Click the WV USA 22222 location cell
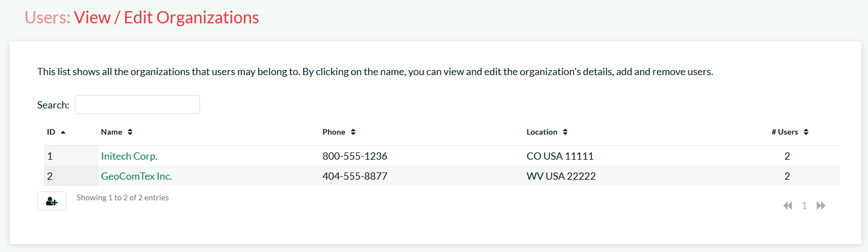 click(x=561, y=176)
